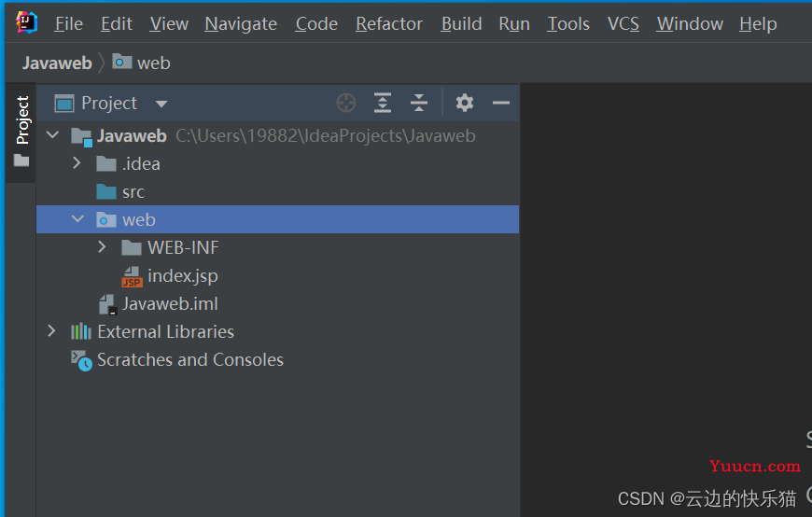812x517 pixels.
Task: Click the Javaweb breadcrumb in navigation bar
Action: (x=57, y=63)
